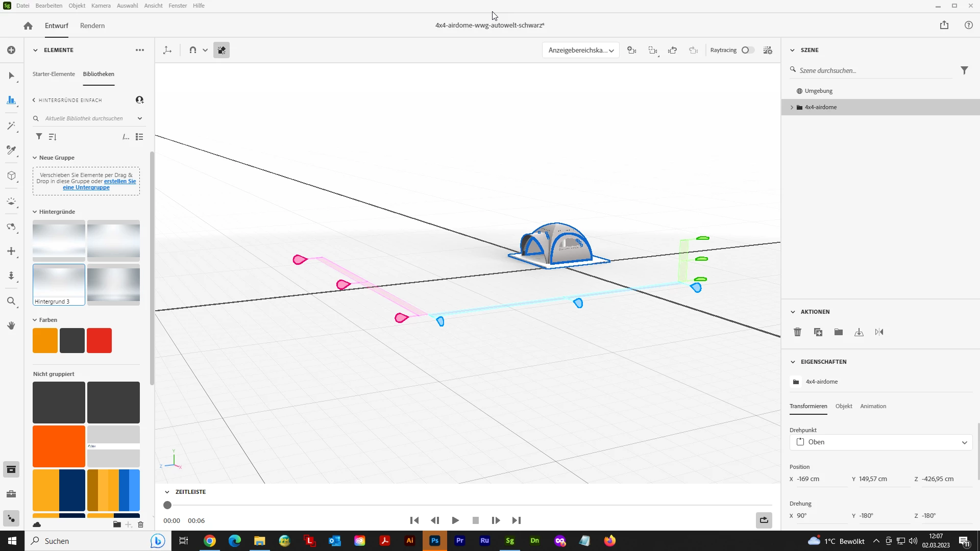
Task: Click the delete trash icon in Aktionen
Action: point(797,332)
